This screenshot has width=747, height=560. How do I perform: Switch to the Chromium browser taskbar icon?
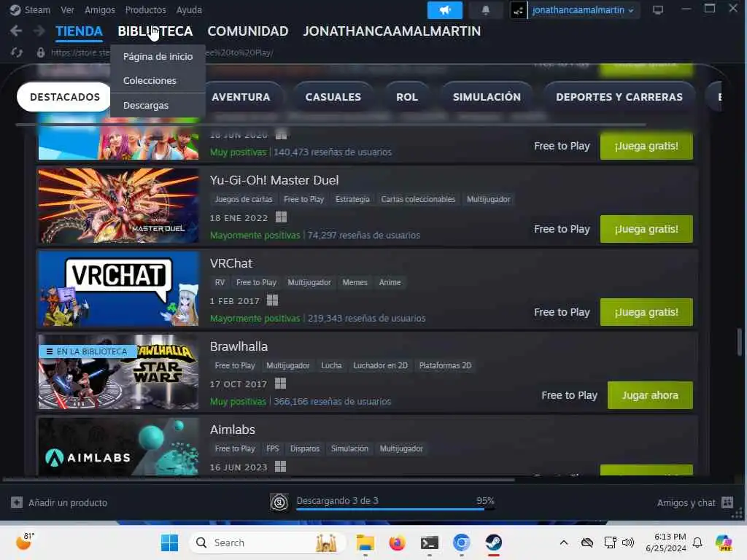[x=461, y=542]
